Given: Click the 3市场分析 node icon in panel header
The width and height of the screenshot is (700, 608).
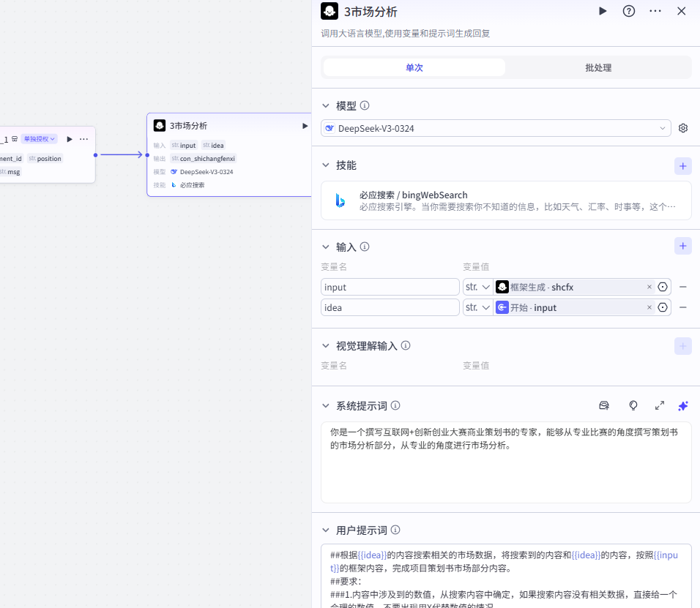Looking at the screenshot, I should tap(329, 11).
